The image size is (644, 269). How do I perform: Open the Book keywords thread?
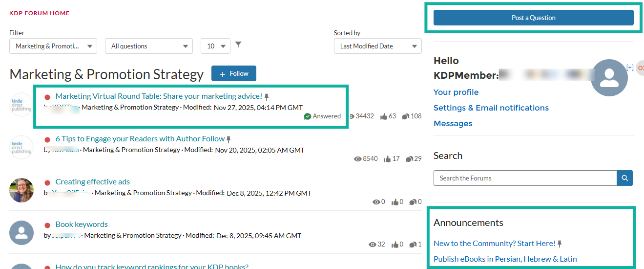coord(82,224)
